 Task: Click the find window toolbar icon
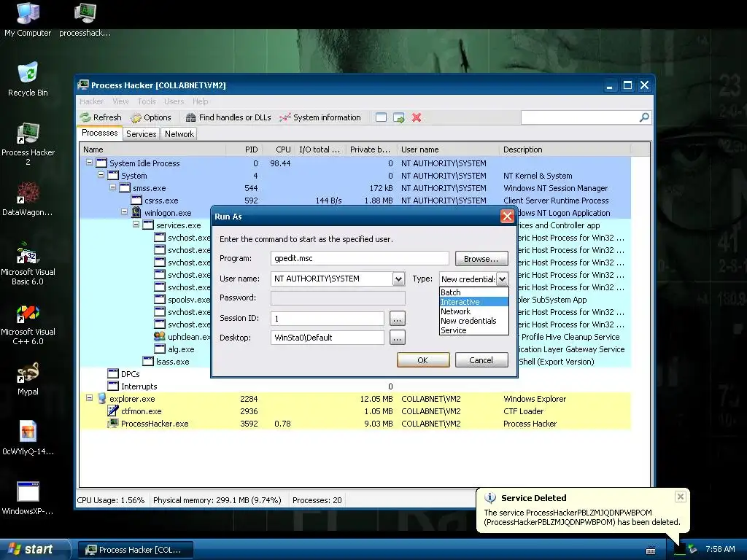(381, 117)
